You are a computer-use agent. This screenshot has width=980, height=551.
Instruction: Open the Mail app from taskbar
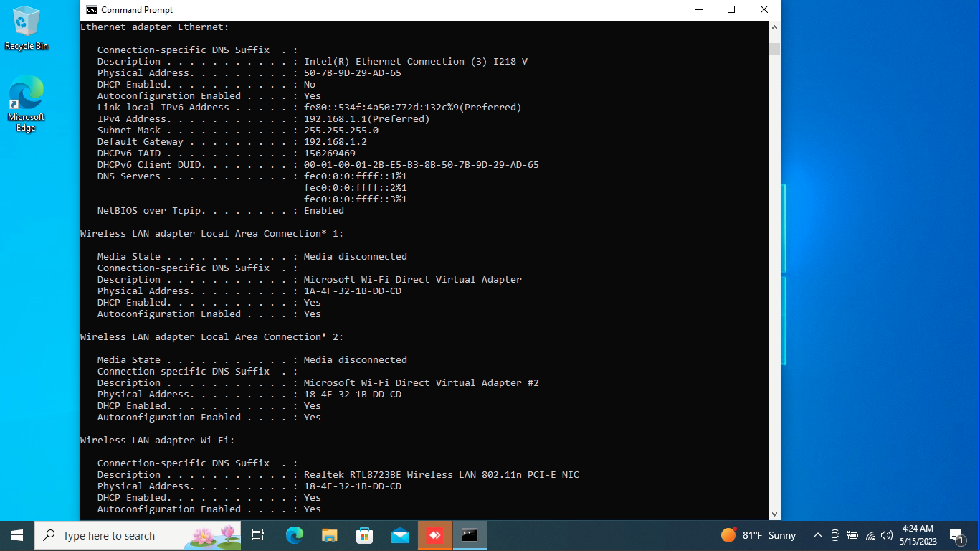[399, 534]
